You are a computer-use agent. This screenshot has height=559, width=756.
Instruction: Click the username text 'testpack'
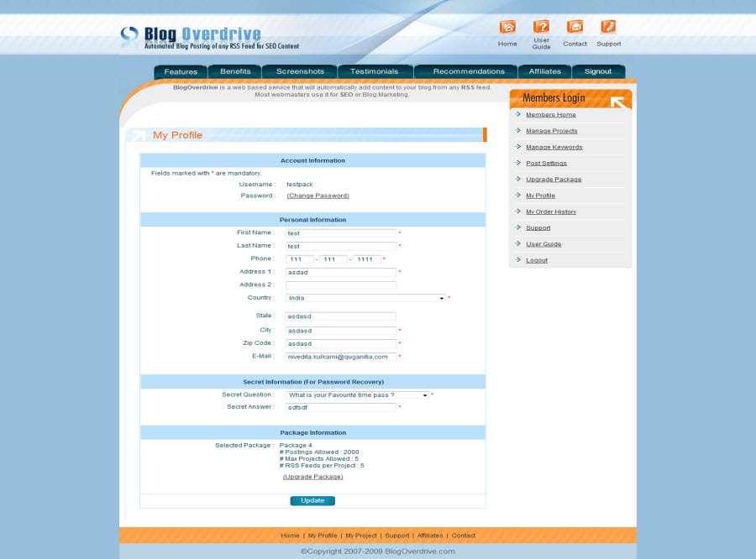pos(299,185)
